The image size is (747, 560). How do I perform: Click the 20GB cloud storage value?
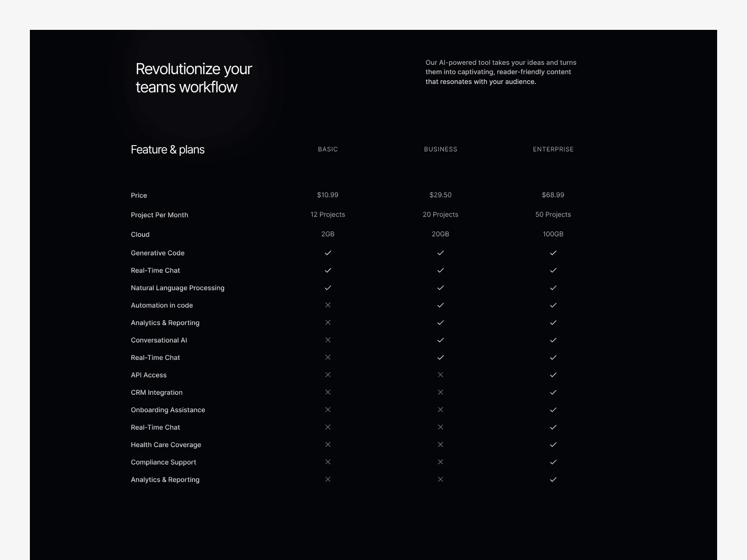[440, 234]
